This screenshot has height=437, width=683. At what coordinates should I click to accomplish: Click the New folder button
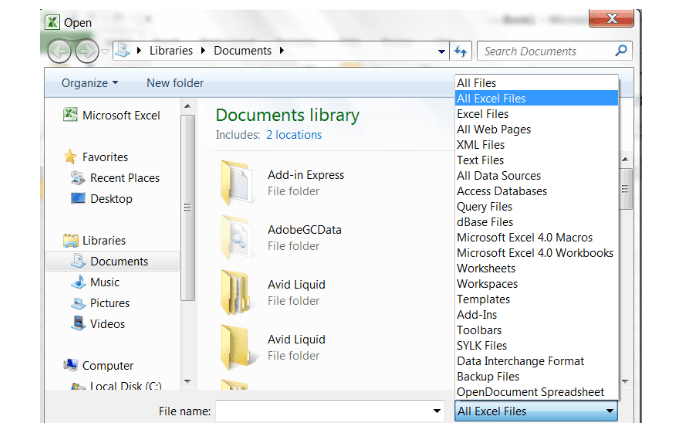point(175,83)
